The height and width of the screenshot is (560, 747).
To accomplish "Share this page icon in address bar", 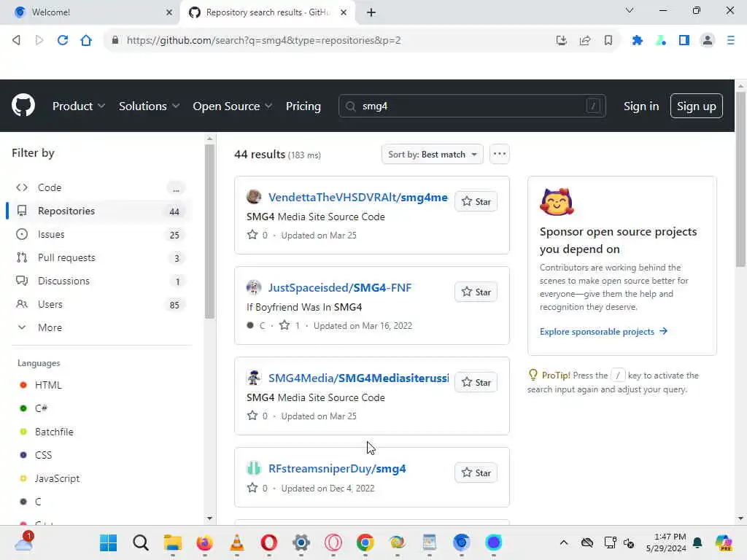I will click(585, 41).
